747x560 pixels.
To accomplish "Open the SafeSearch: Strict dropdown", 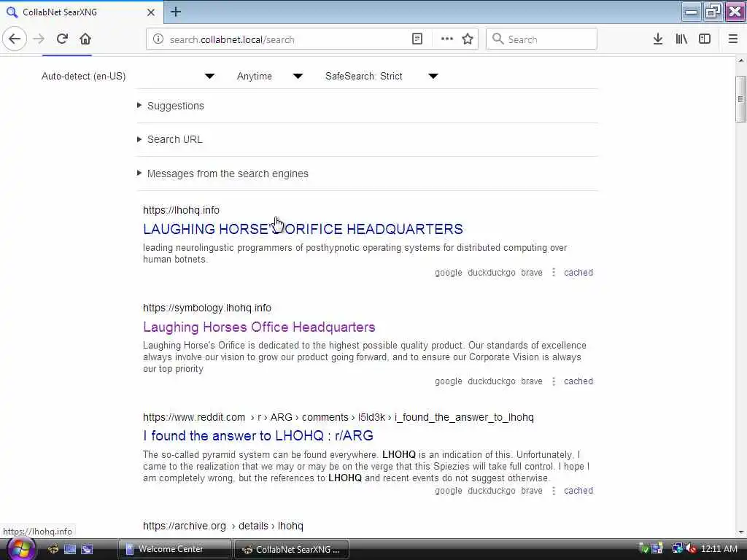I will click(381, 76).
